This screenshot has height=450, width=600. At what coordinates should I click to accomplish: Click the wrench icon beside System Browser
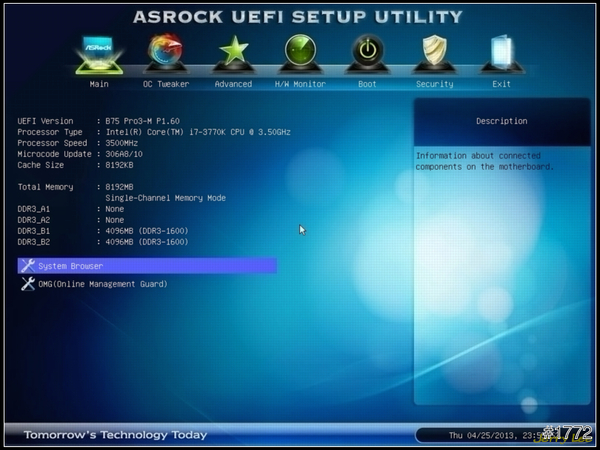coord(27,266)
